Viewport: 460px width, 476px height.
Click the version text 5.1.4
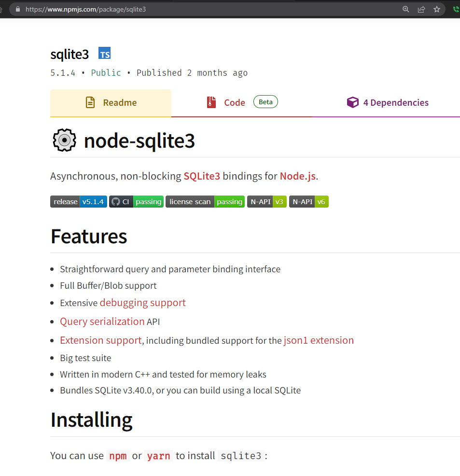click(62, 73)
